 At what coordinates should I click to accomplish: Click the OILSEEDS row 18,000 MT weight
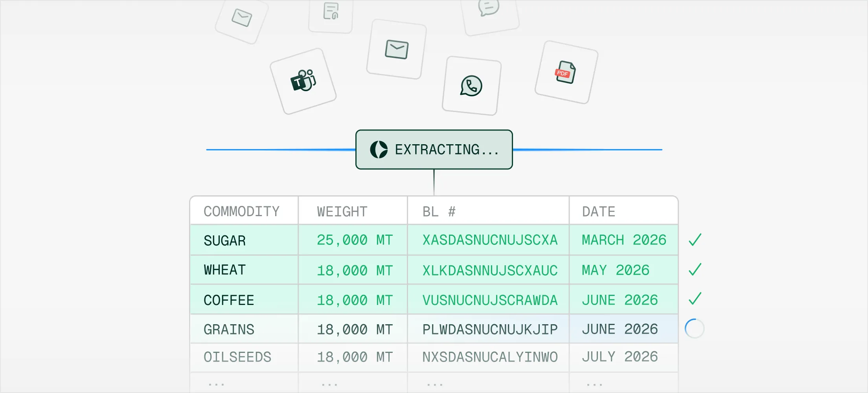click(x=353, y=357)
